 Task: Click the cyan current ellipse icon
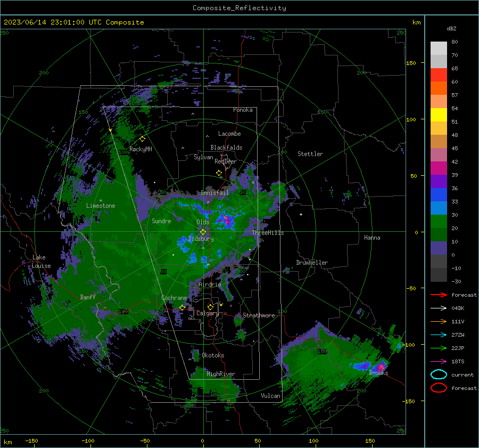click(x=439, y=374)
